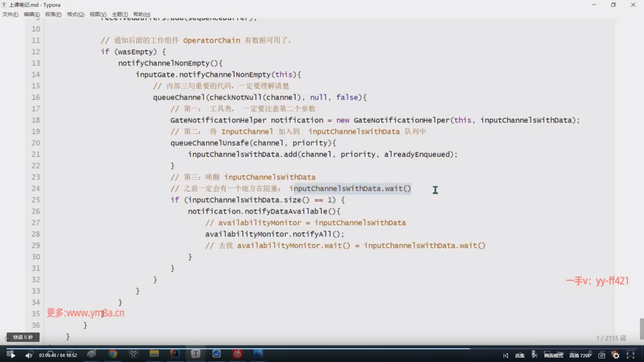The image size is (644, 362).
Task: Switch to Typora taskbar icon
Action: pyautogui.click(x=196, y=354)
